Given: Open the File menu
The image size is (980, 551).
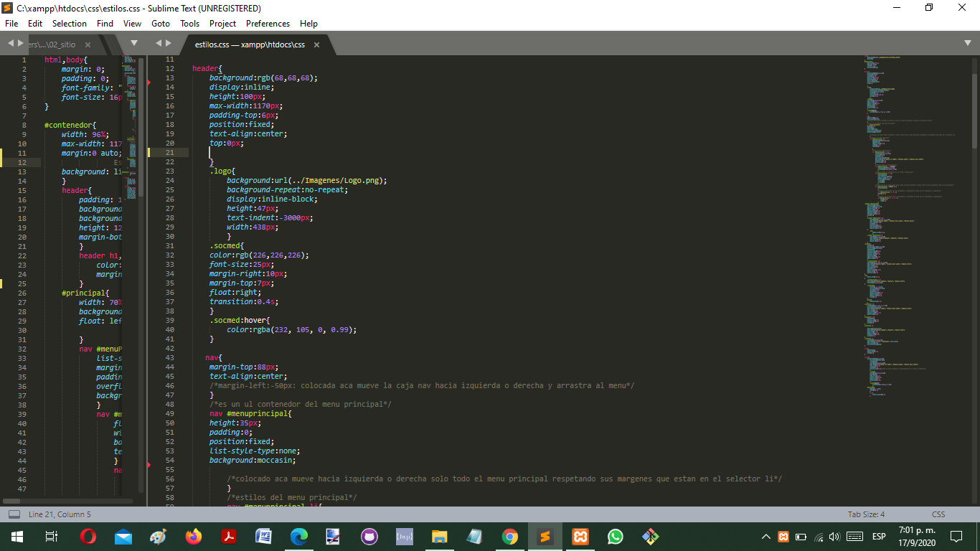Looking at the screenshot, I should click(11, 24).
